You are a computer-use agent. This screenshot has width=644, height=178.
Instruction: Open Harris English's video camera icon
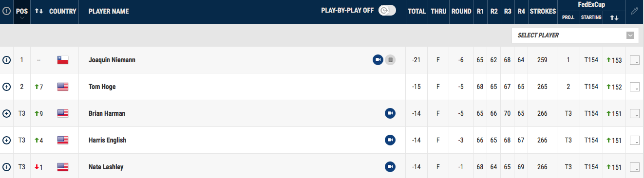pyautogui.click(x=390, y=140)
